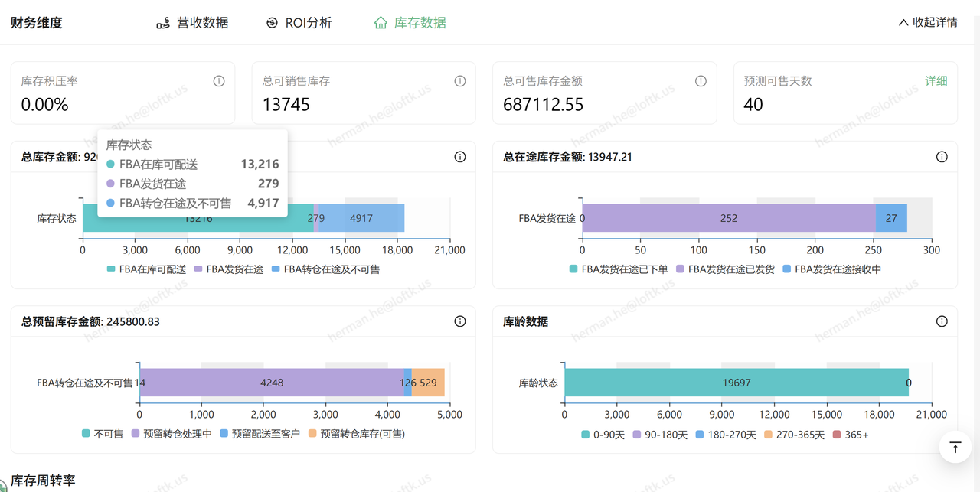Open info icon on 总预留库存金额 card
This screenshot has height=492, width=980.
[460, 321]
